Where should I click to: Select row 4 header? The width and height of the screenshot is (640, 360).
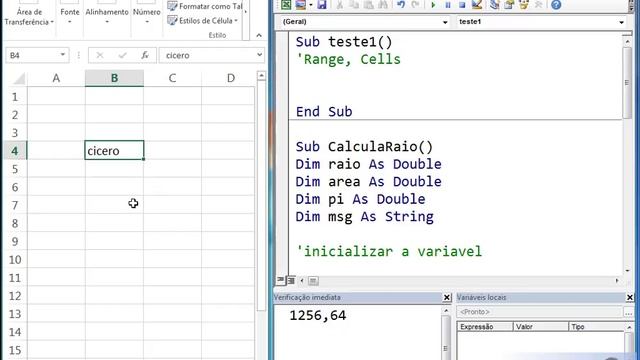15,151
